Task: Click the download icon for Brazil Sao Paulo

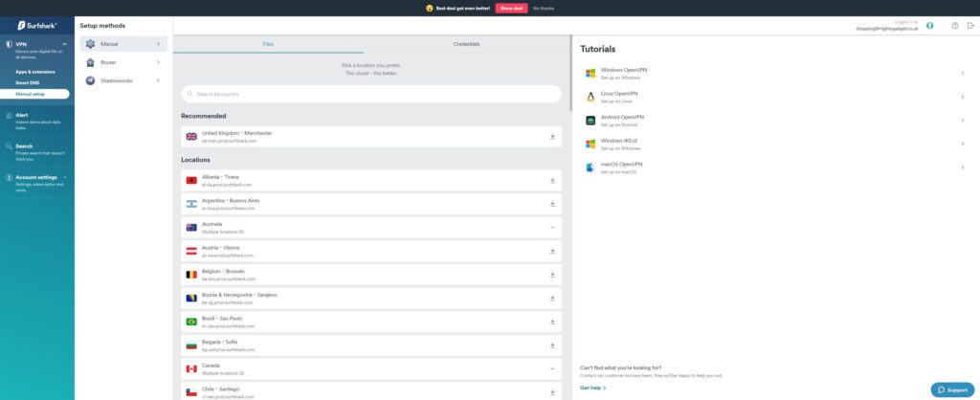Action: [x=552, y=322]
